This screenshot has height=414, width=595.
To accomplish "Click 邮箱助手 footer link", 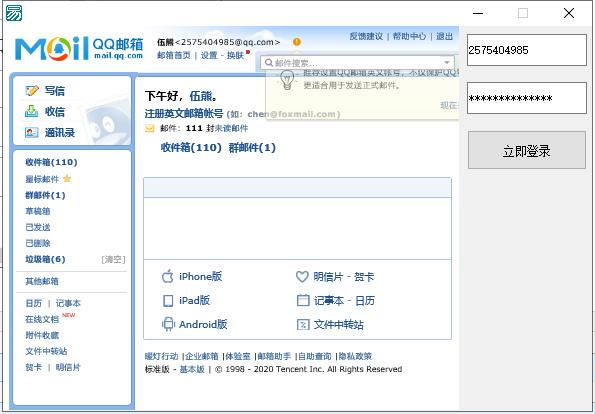I will [x=274, y=356].
